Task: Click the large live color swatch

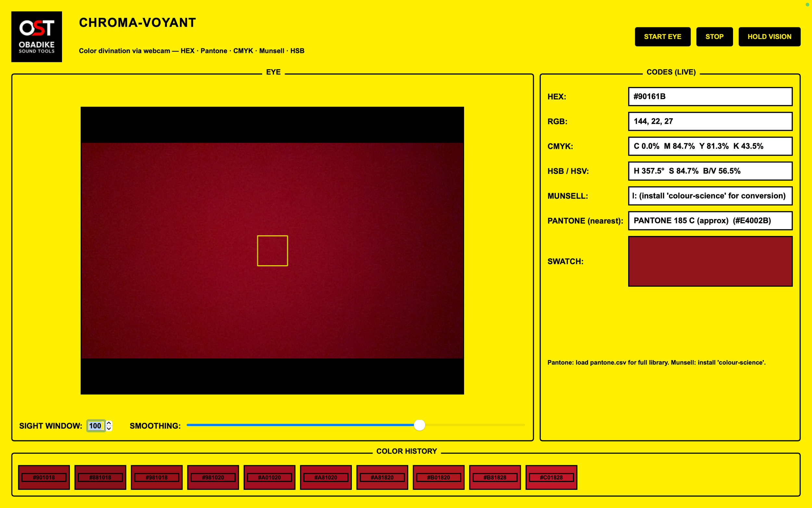Action: [x=710, y=261]
